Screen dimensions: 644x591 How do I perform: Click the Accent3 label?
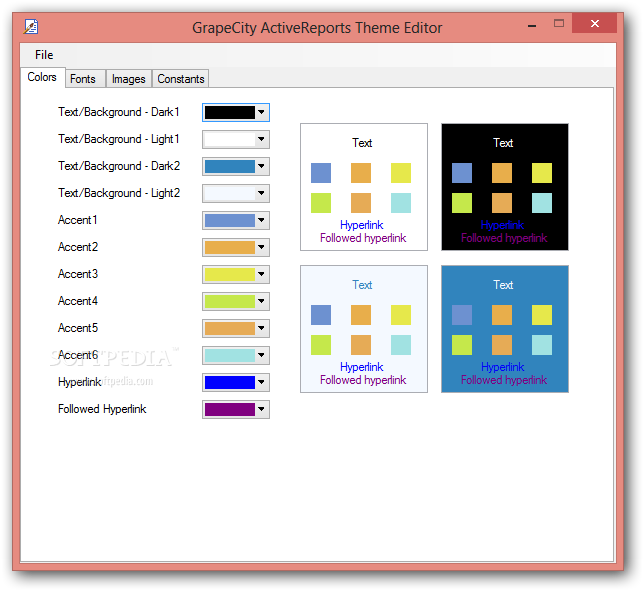click(78, 274)
